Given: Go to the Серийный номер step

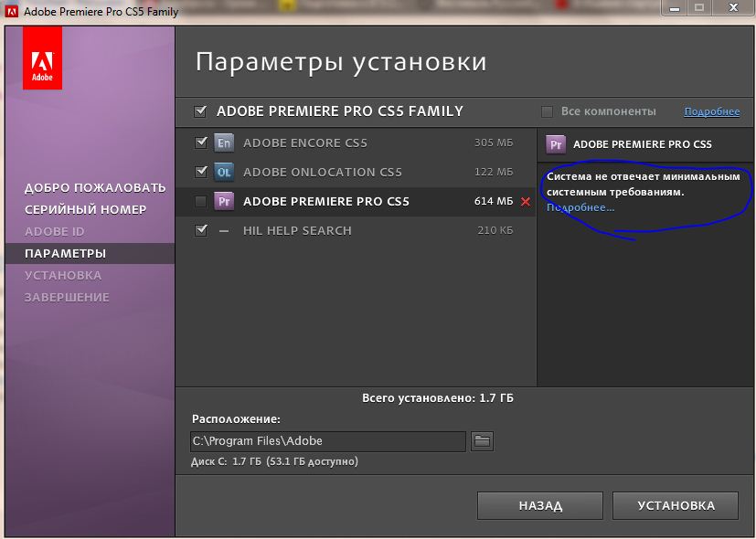Looking at the screenshot, I should click(x=85, y=209).
